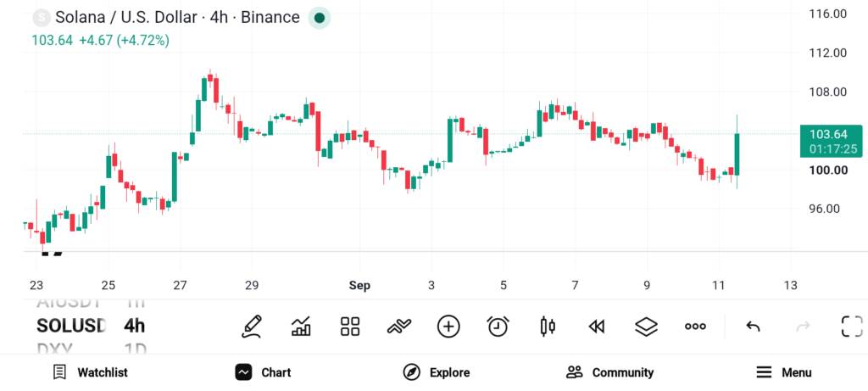The height and width of the screenshot is (391, 868).
Task: Start bar replay with the rewind icon
Action: pos(596,327)
